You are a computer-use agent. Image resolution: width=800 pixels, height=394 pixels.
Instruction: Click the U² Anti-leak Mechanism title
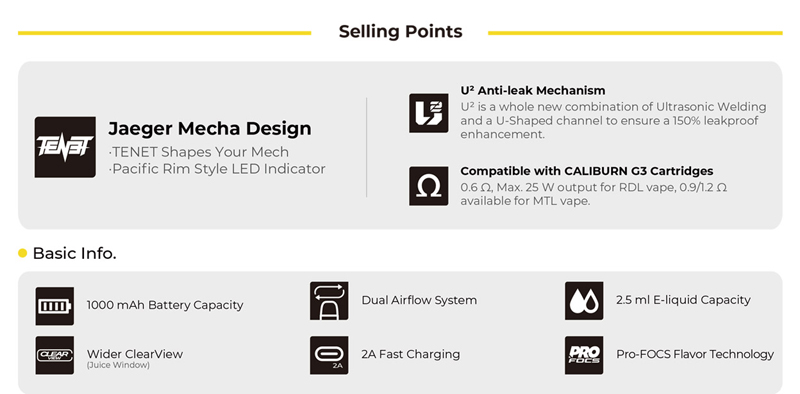(533, 90)
